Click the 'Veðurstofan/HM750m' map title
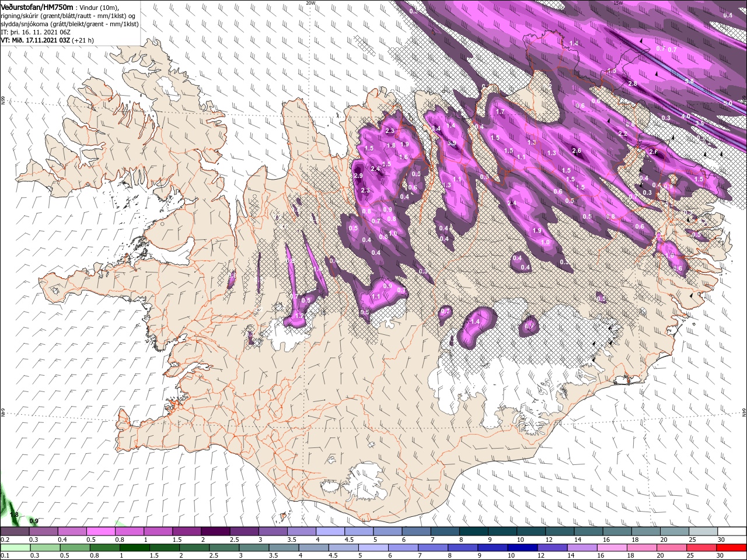Image resolution: width=747 pixels, height=560 pixels. click(37, 7)
